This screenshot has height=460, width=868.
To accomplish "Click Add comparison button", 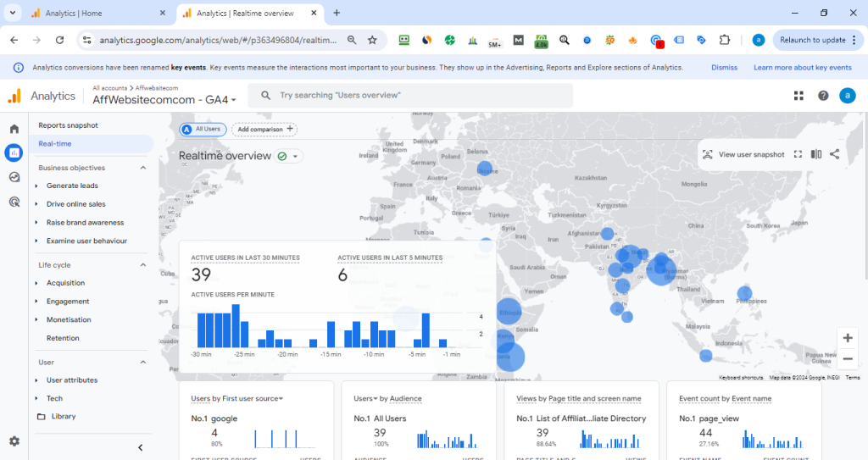I will (264, 129).
